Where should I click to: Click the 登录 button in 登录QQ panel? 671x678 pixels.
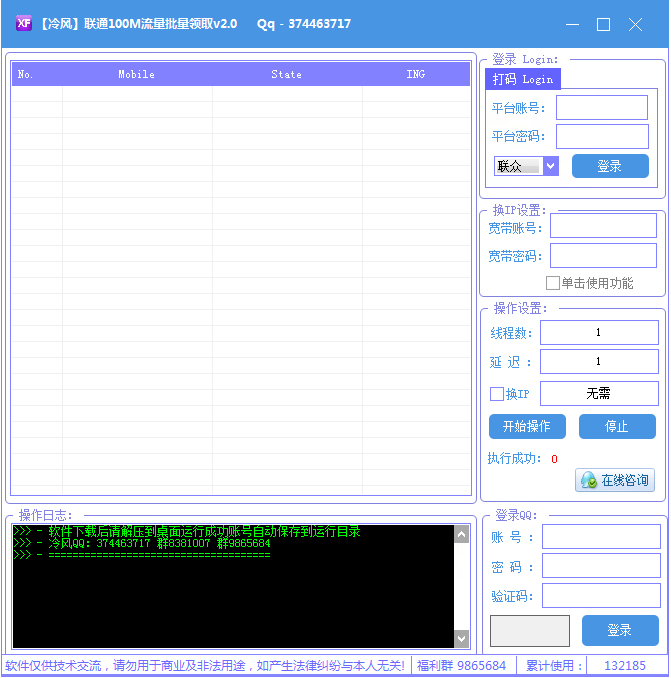tap(620, 630)
